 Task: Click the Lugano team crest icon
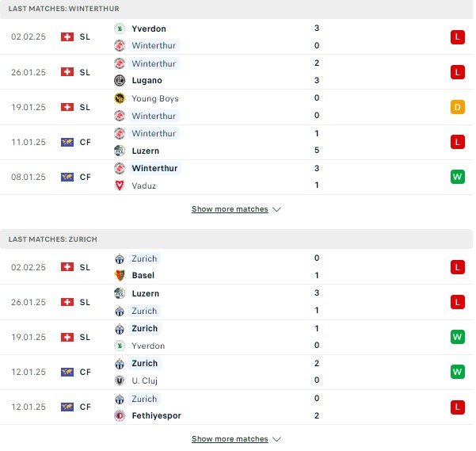tap(120, 81)
